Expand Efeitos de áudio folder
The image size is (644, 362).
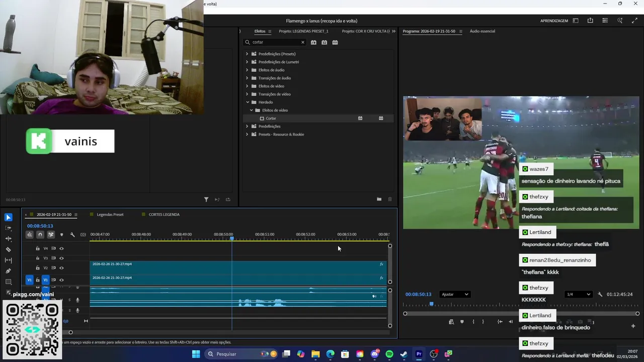[x=247, y=70]
